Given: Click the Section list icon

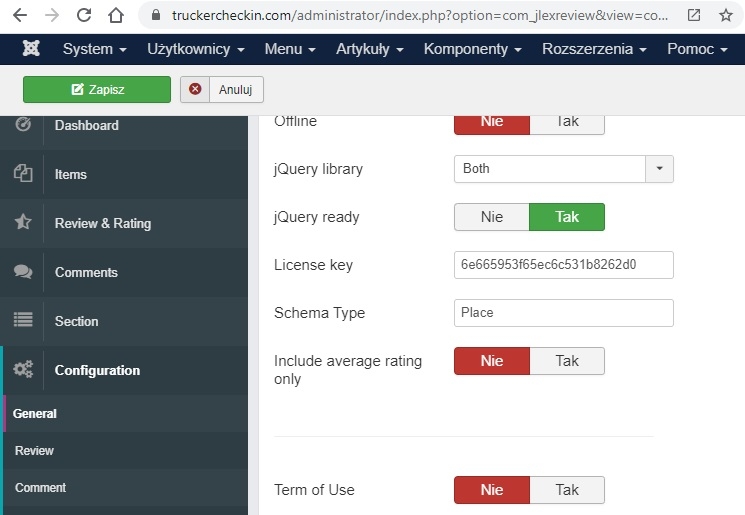Looking at the screenshot, I should (23, 321).
